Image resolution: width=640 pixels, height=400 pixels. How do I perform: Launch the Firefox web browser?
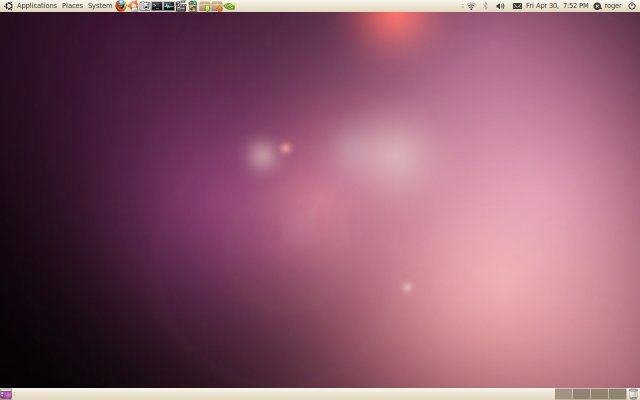click(121, 6)
